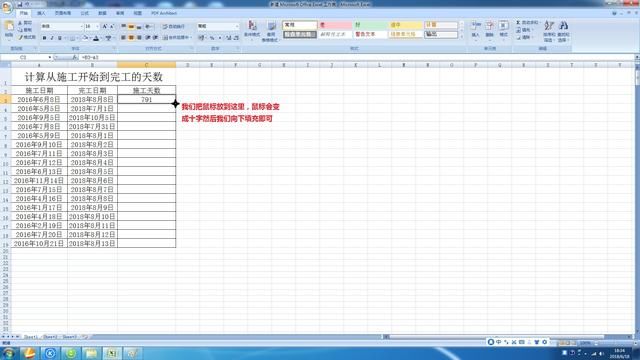Click the Excel icon in the taskbar

click(111, 353)
